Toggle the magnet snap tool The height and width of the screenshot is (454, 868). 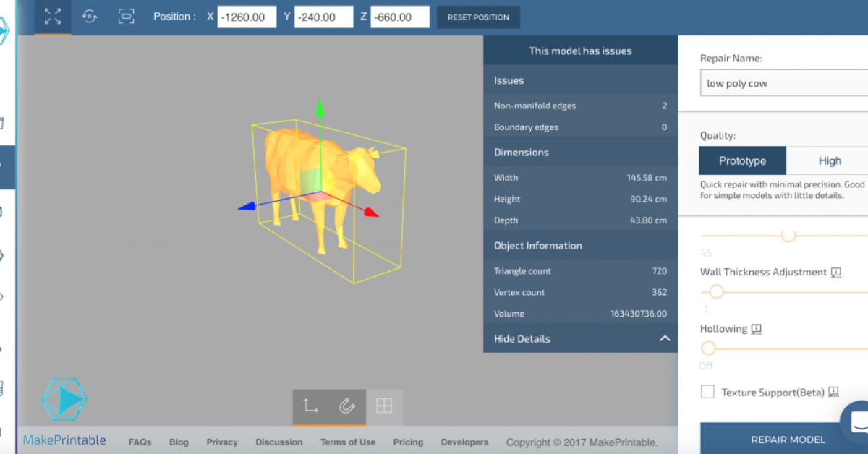[x=346, y=407]
